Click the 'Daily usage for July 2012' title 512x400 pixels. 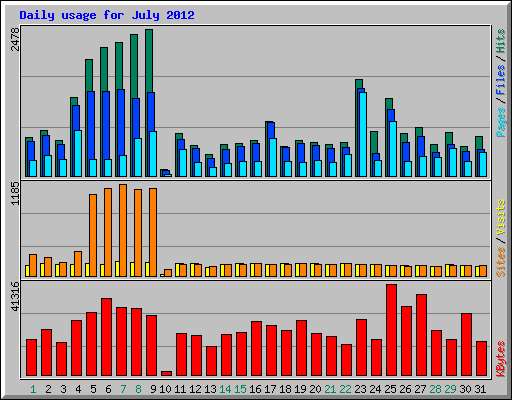pos(107,15)
